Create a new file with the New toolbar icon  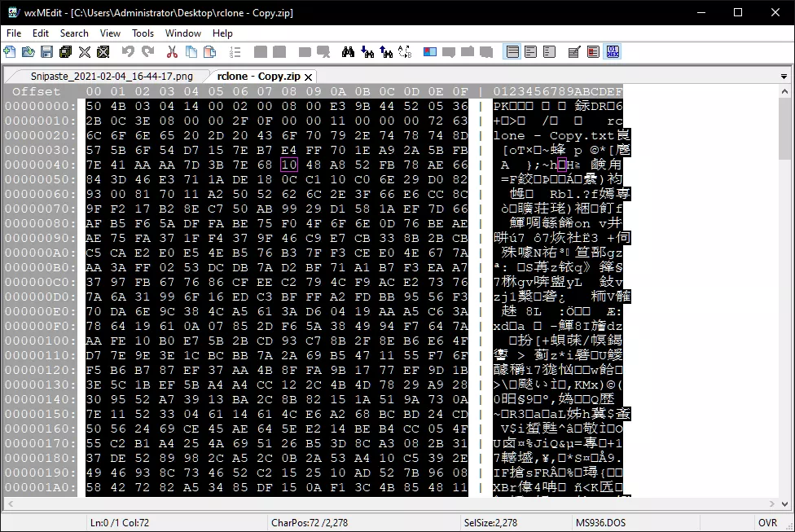[10, 51]
